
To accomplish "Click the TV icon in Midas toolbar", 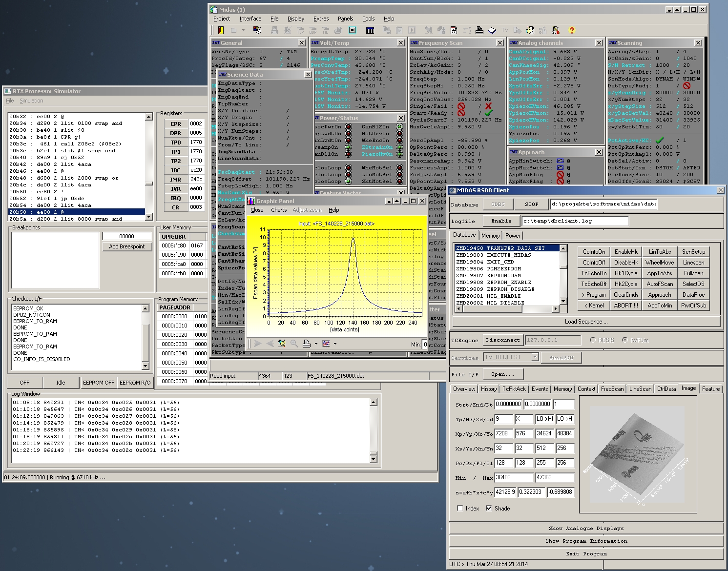I will point(505,30).
